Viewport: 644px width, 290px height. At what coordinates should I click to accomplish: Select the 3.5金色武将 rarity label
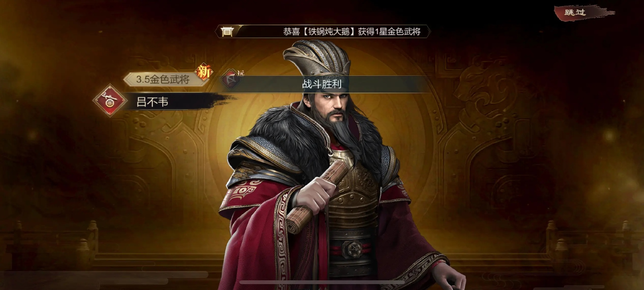click(163, 79)
